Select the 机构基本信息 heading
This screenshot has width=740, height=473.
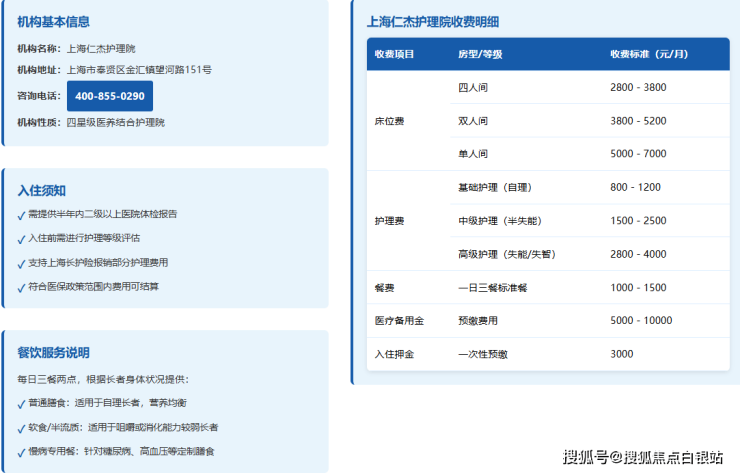[53, 22]
